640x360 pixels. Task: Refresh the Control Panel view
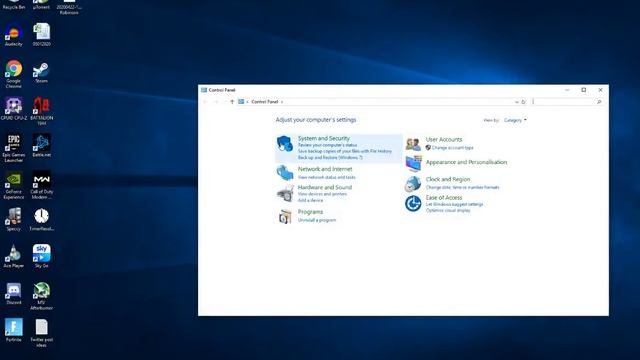point(523,102)
